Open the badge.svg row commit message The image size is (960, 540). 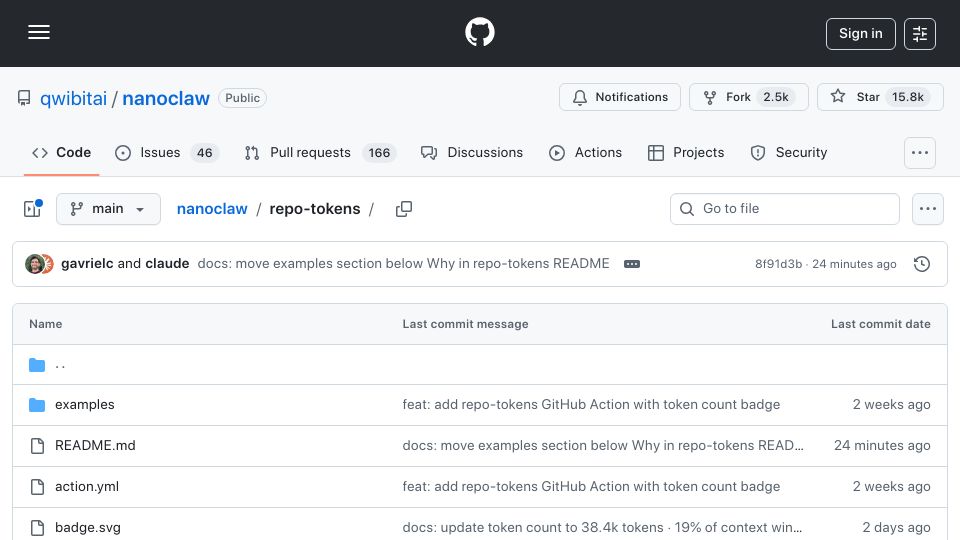pyautogui.click(x=602, y=528)
